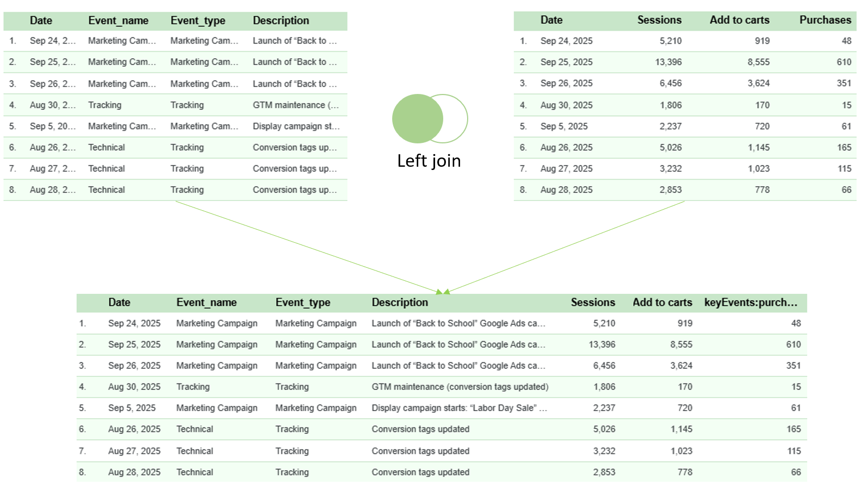
Task: Click the Purchases column header
Action: [825, 20]
